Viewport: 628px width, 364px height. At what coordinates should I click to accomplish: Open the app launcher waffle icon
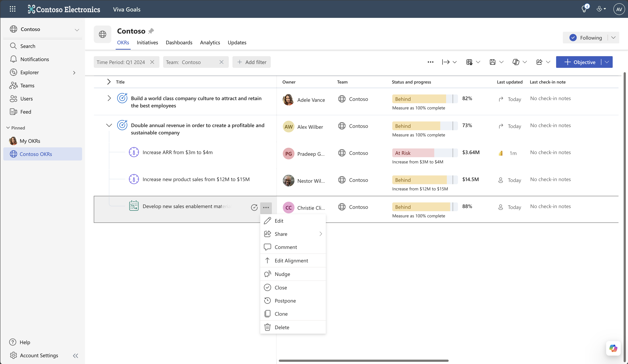pyautogui.click(x=12, y=9)
